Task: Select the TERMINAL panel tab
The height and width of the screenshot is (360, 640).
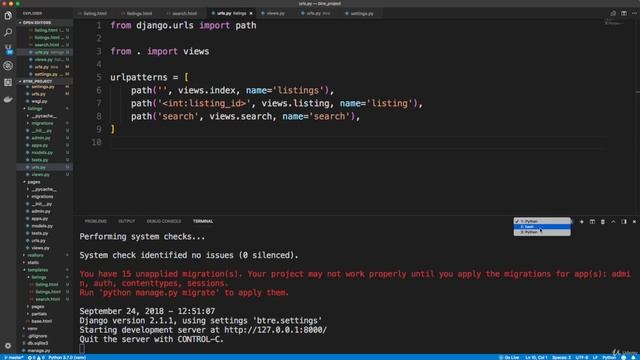Action: [203, 221]
